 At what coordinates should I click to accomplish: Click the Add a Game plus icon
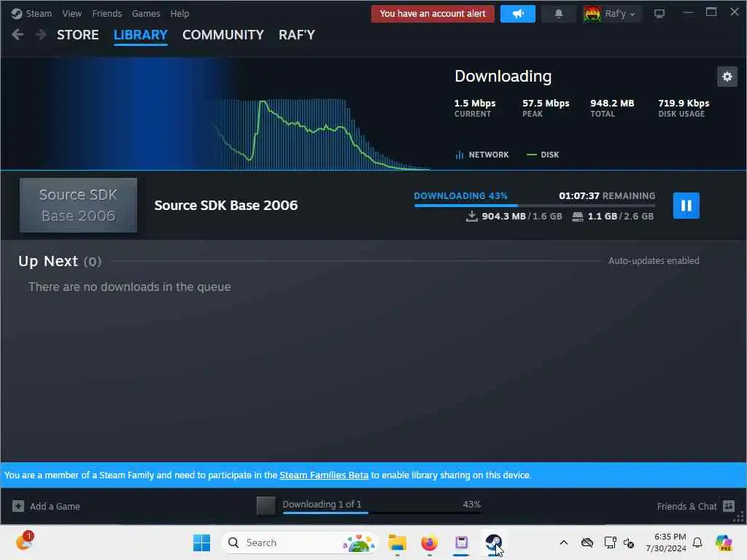18,506
